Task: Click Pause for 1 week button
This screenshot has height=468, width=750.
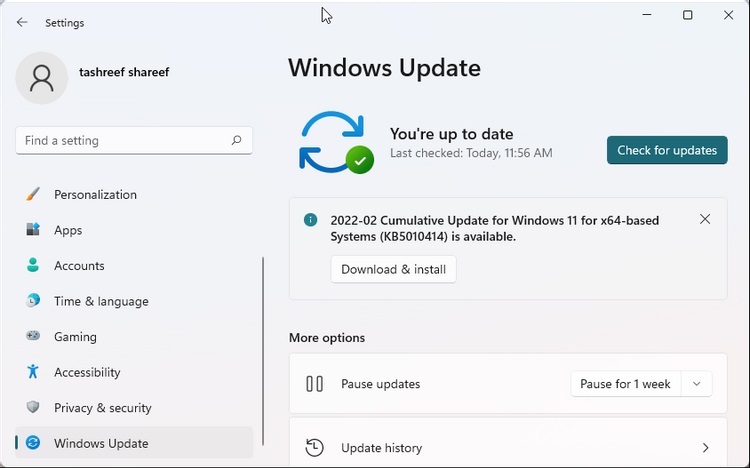Action: point(625,384)
